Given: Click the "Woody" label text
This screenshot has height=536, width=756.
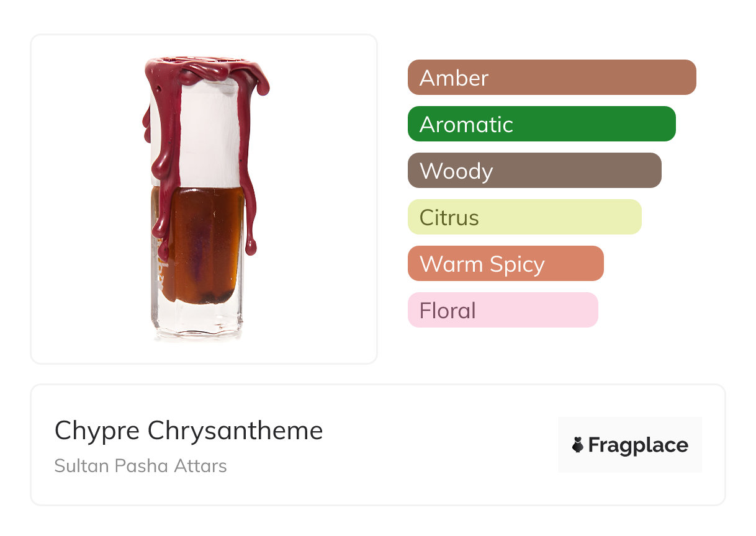Looking at the screenshot, I should click(x=456, y=171).
